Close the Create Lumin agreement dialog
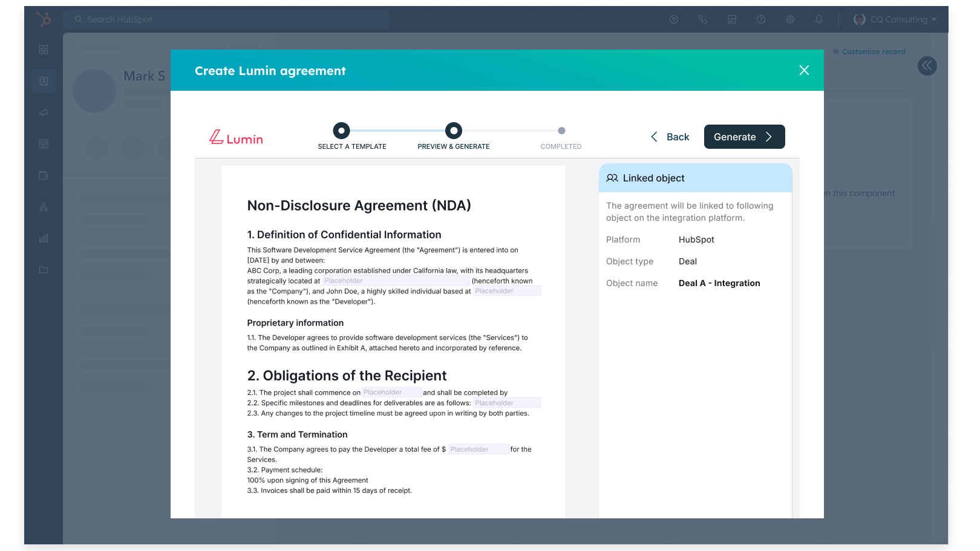Viewport: 980px width, 551px height. (x=804, y=70)
